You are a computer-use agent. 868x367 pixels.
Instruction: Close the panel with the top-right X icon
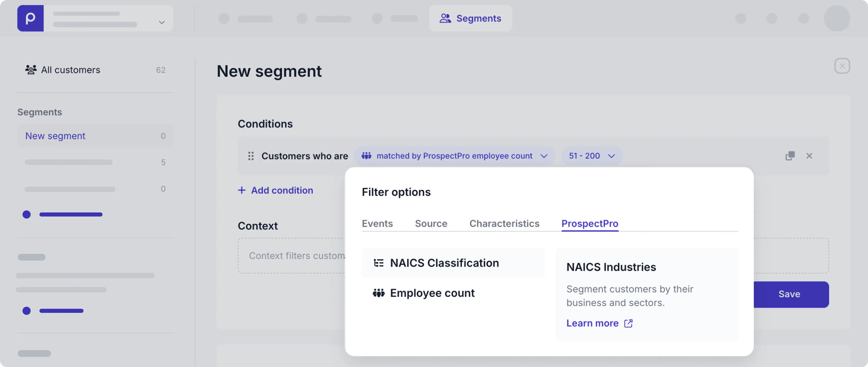[842, 66]
